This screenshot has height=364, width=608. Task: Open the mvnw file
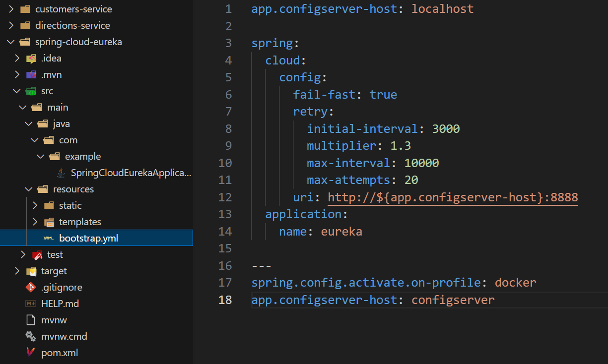coord(54,320)
